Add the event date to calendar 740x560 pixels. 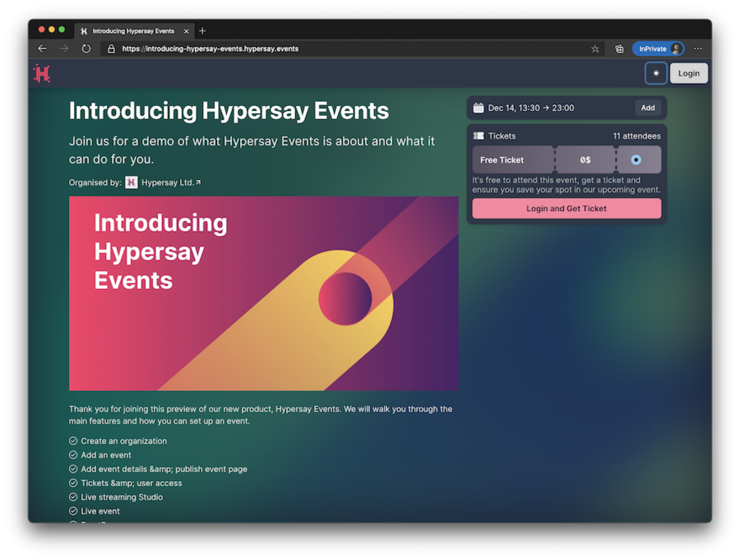[x=647, y=108]
